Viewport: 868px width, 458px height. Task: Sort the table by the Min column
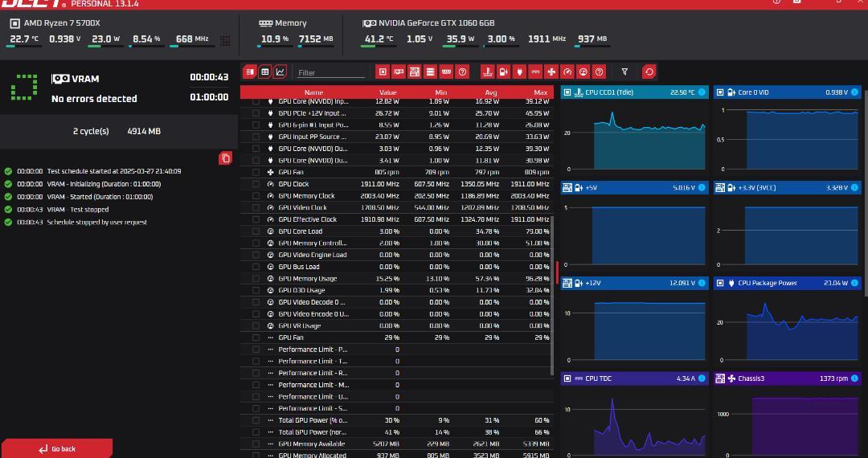(440, 92)
